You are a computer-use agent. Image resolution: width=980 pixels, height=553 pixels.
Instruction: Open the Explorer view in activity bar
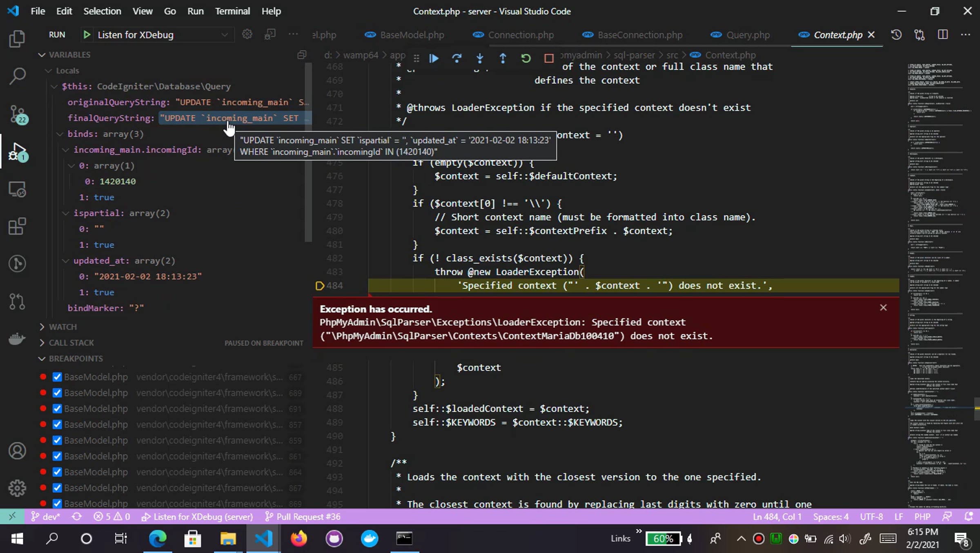(x=17, y=39)
